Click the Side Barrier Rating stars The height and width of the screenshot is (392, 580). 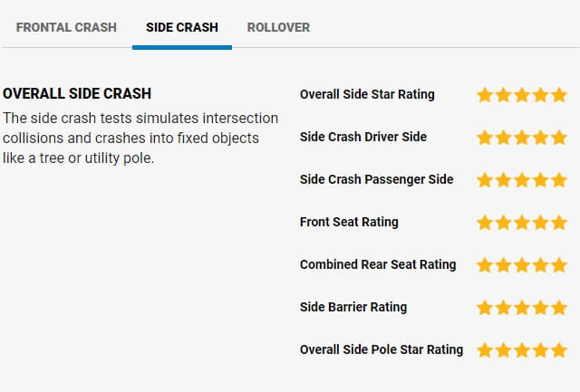click(522, 308)
